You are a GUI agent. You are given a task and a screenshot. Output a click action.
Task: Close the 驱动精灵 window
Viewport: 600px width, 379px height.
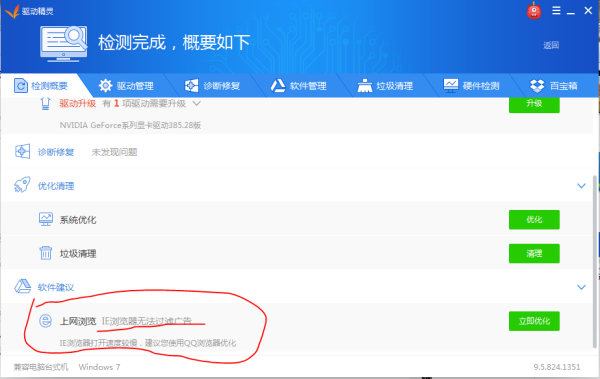(x=588, y=10)
